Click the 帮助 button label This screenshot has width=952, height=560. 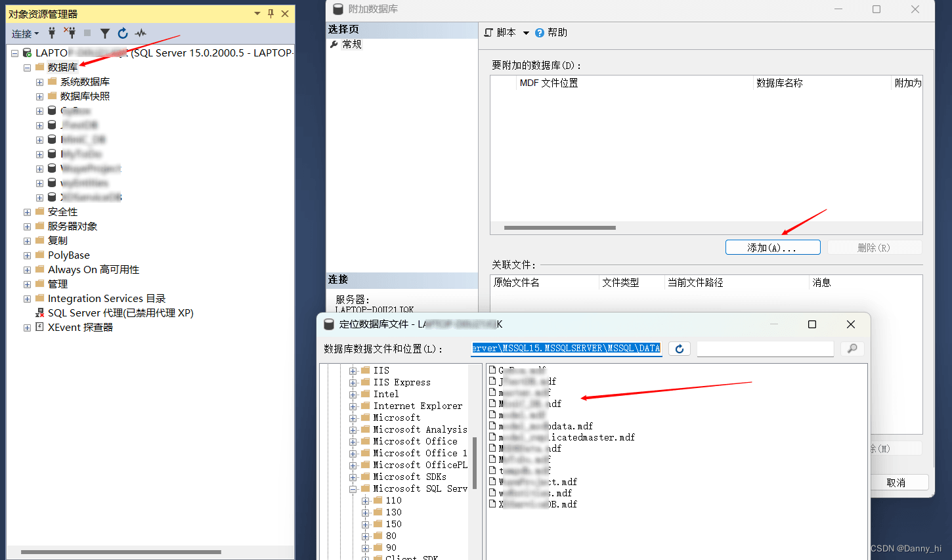pos(557,32)
